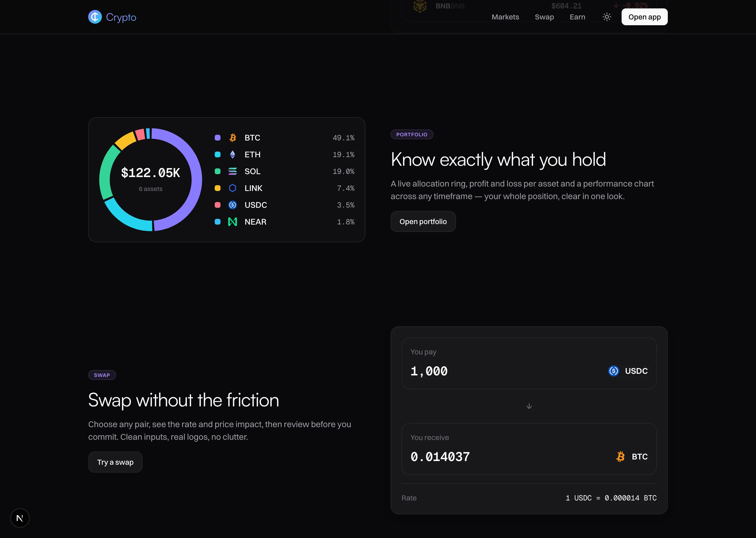Click the You pay label

pos(423,352)
